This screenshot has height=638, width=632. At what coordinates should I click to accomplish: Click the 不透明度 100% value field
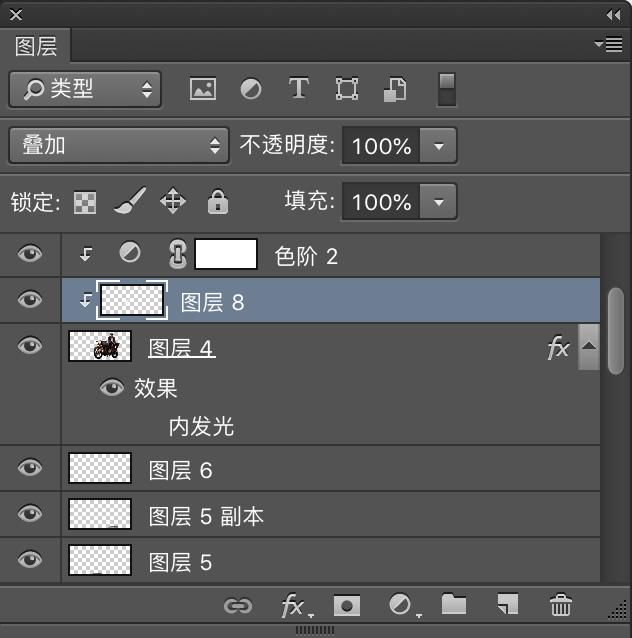(381, 146)
